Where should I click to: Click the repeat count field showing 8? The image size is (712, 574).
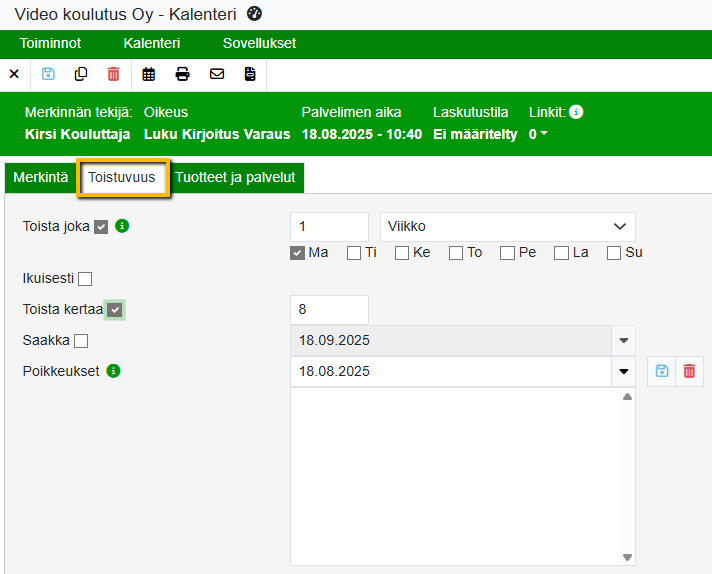pos(329,310)
